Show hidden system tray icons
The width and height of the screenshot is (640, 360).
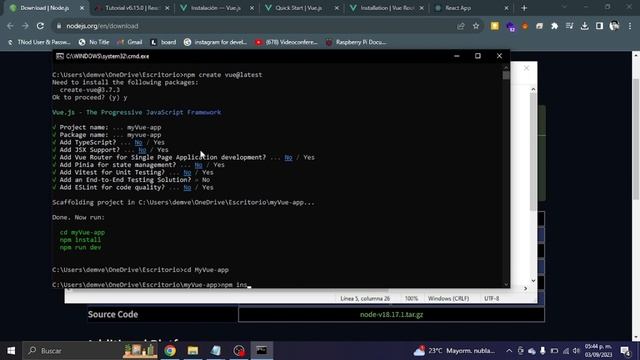(509, 351)
